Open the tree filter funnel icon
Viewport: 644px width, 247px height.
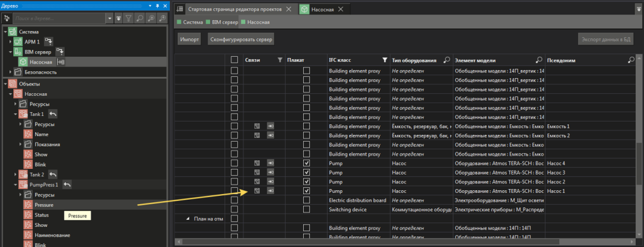pos(128,18)
